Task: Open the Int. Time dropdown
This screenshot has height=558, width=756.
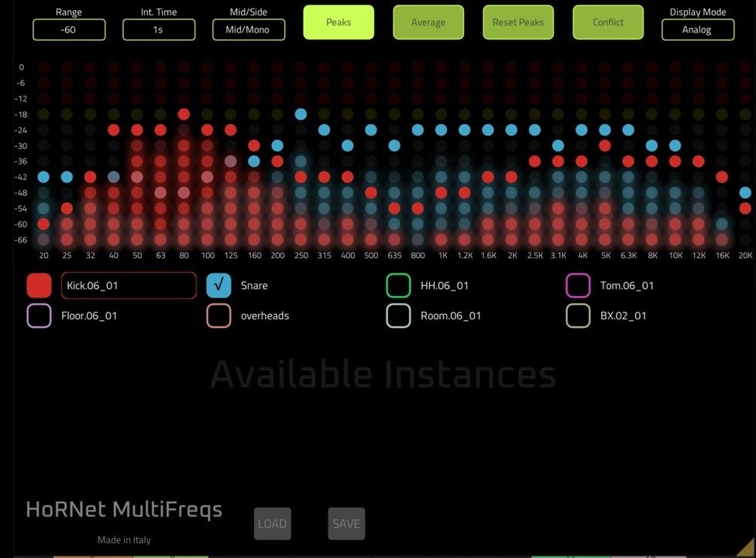Action: pos(158,29)
